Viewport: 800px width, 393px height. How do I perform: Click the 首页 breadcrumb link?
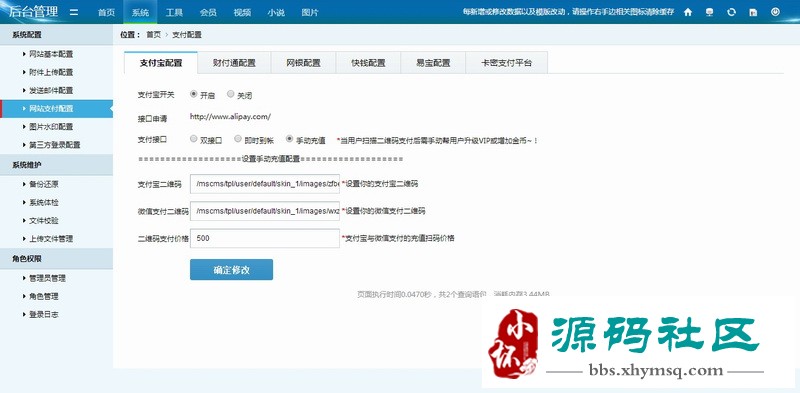point(153,35)
